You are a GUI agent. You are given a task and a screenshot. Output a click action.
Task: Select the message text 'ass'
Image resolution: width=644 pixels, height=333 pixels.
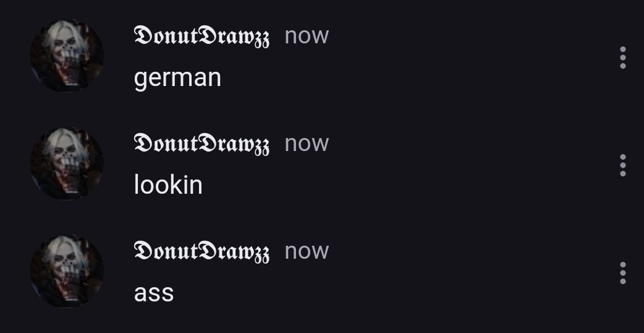click(154, 294)
